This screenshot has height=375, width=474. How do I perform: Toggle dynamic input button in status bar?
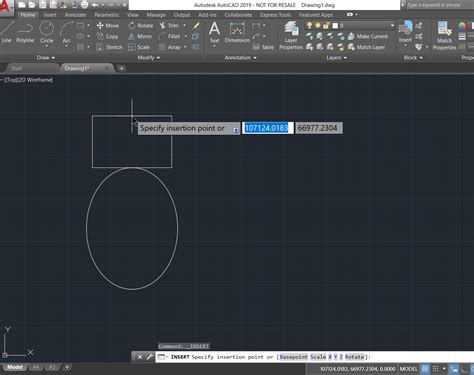454,369
